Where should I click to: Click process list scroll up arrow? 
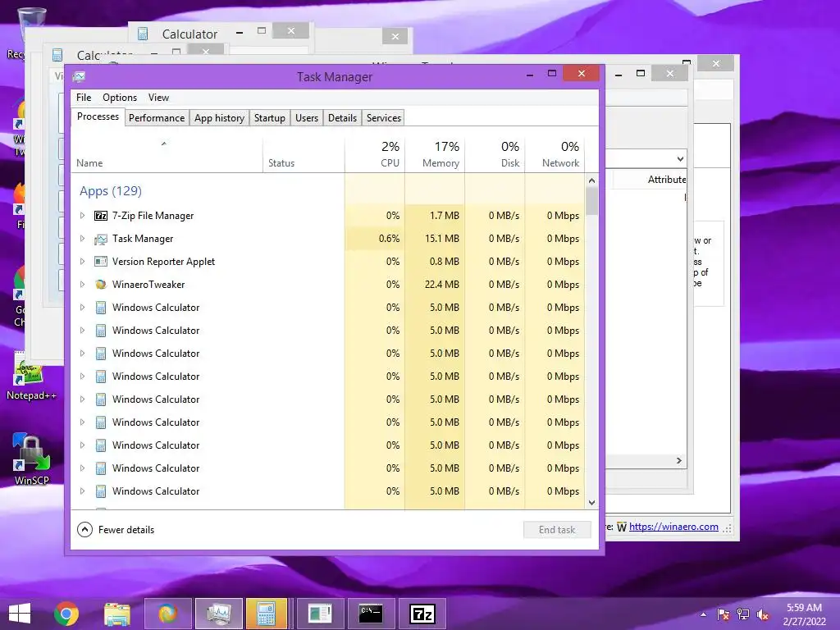(x=591, y=180)
